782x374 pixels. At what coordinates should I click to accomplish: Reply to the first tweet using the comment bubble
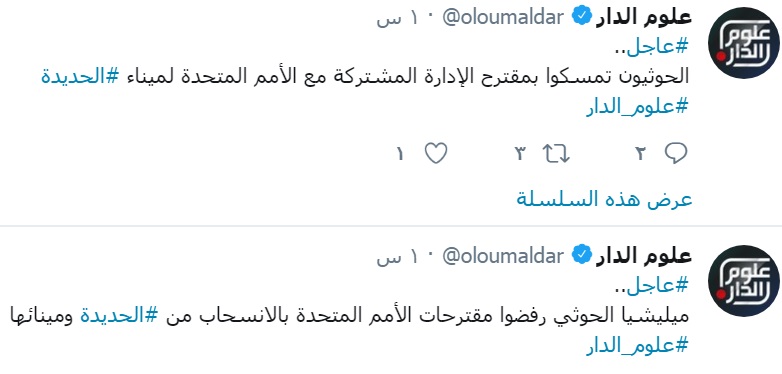(676, 154)
